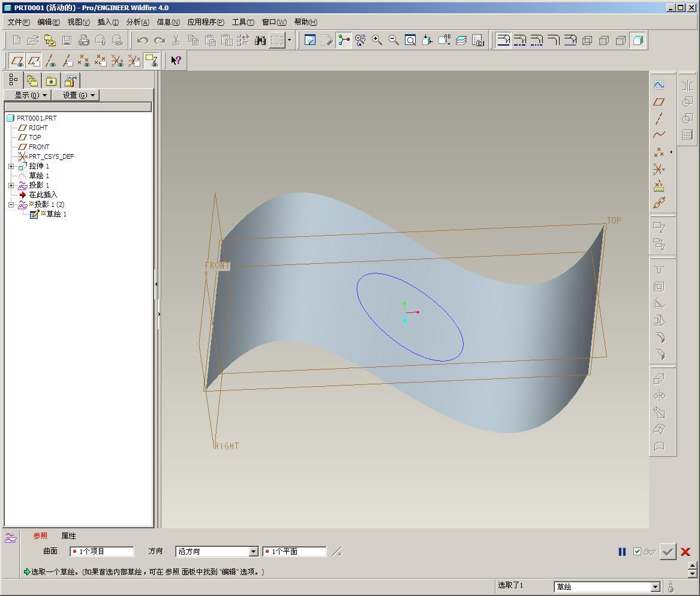Toggle datum planes display on or off
The height and width of the screenshot is (596, 700).
click(17, 61)
